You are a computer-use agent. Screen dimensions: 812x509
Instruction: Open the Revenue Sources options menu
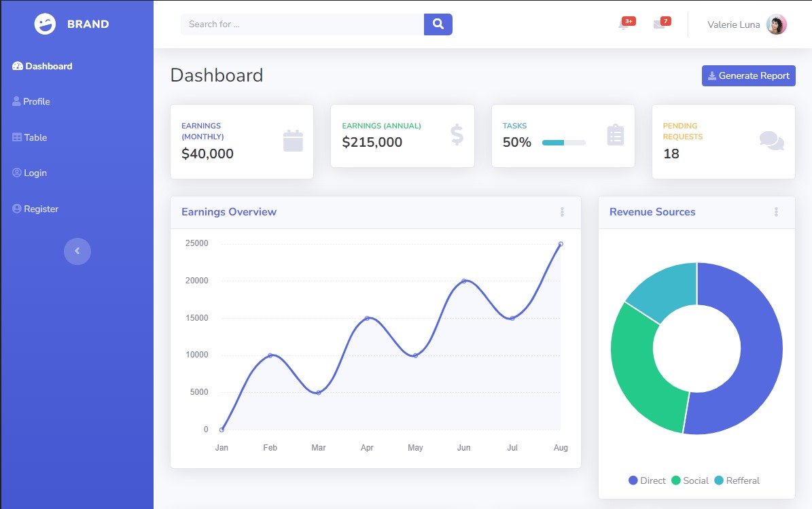coord(776,212)
